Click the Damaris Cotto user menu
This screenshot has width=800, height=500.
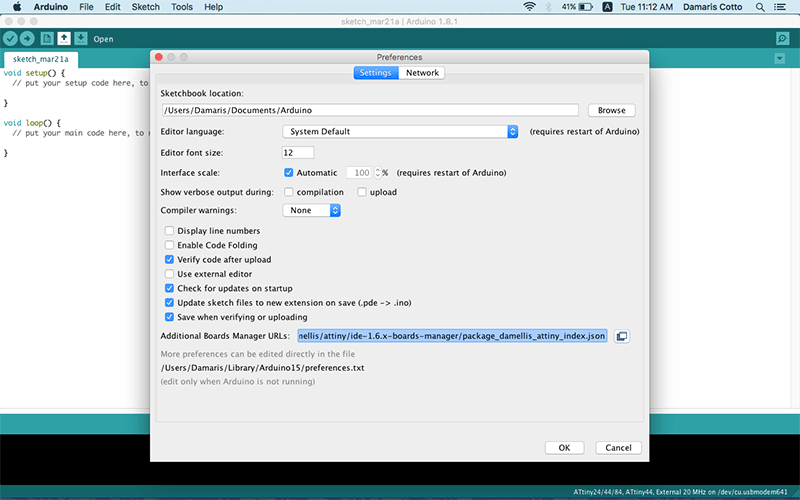click(x=712, y=7)
